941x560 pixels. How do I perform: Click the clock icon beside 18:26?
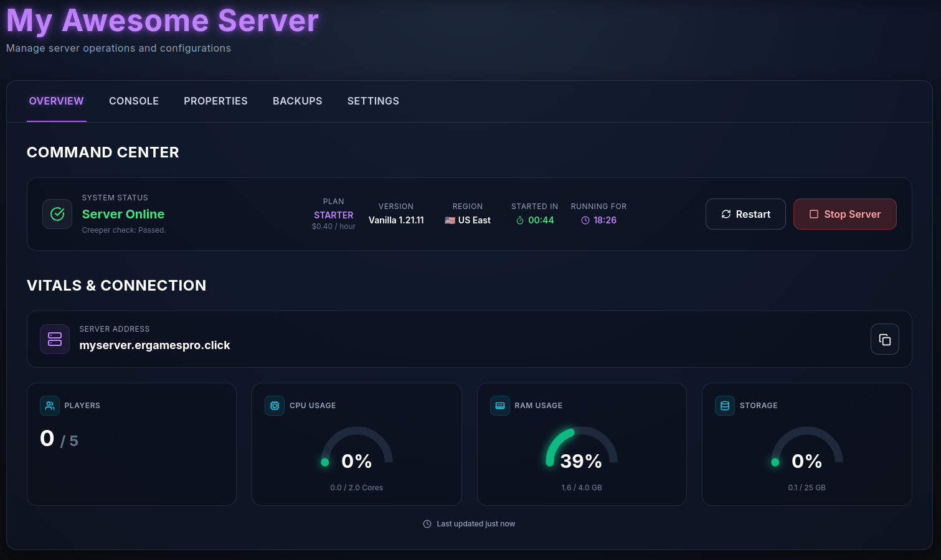(x=584, y=220)
